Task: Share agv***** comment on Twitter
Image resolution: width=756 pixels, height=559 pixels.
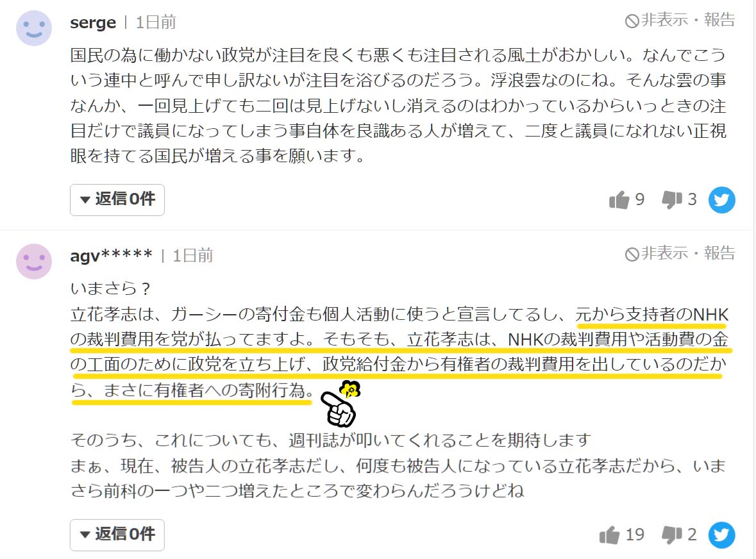Action: (722, 535)
